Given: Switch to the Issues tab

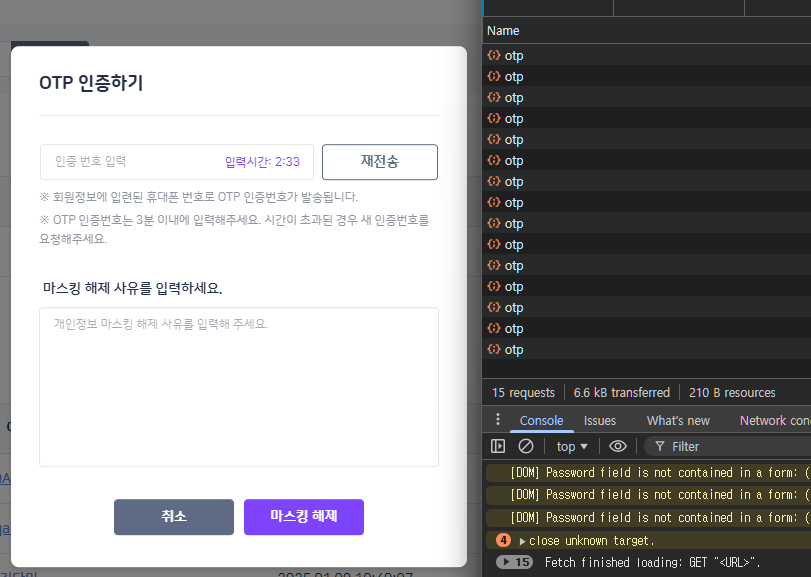Looking at the screenshot, I should pyautogui.click(x=600, y=420).
